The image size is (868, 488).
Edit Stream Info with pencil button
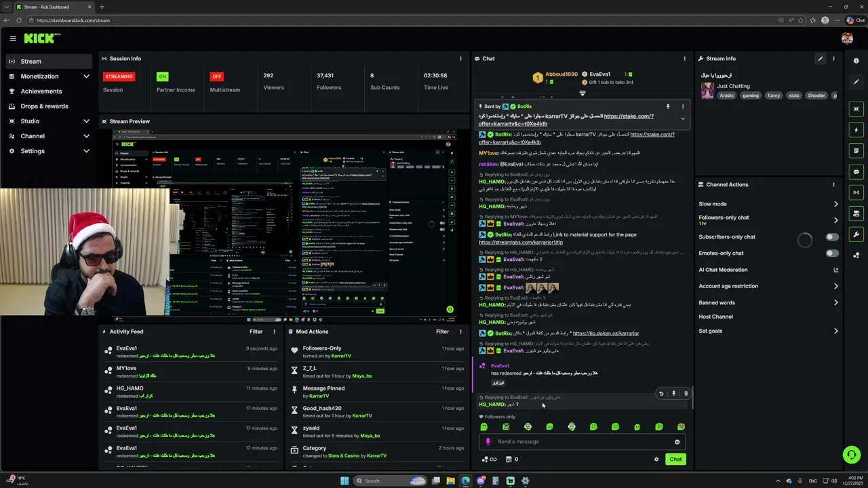[820, 59]
